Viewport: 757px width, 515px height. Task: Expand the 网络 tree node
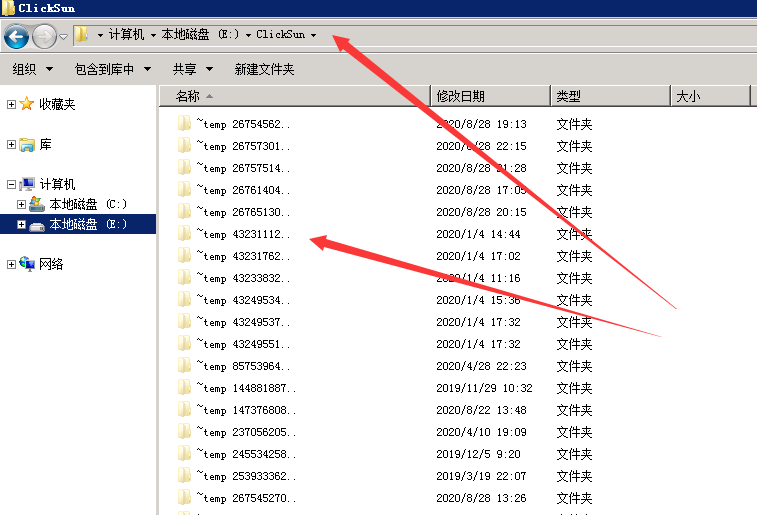pyautogui.click(x=12, y=264)
